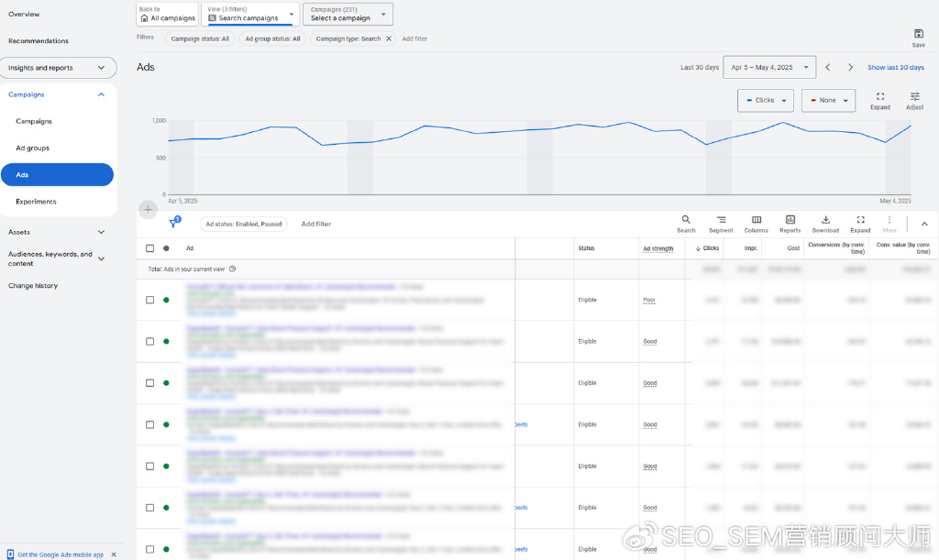Image resolution: width=939 pixels, height=560 pixels.
Task: Expand the chart using Expand icon
Action: coord(880,101)
